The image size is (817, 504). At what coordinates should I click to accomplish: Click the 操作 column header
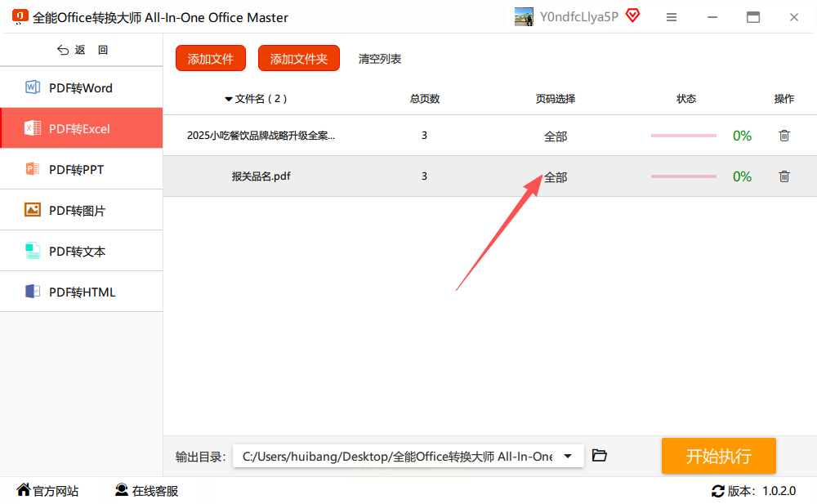tap(784, 99)
